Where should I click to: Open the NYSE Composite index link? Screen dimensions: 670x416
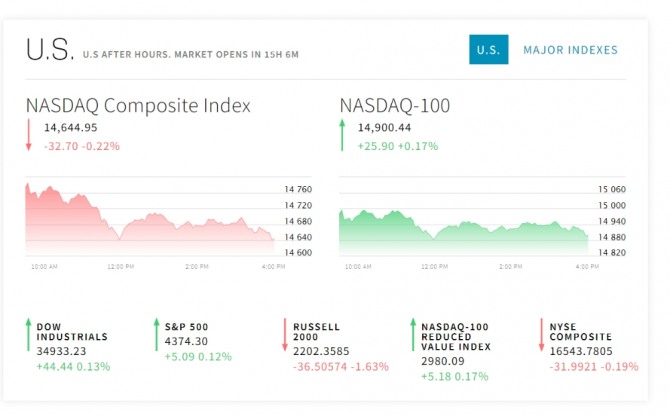[x=581, y=332]
